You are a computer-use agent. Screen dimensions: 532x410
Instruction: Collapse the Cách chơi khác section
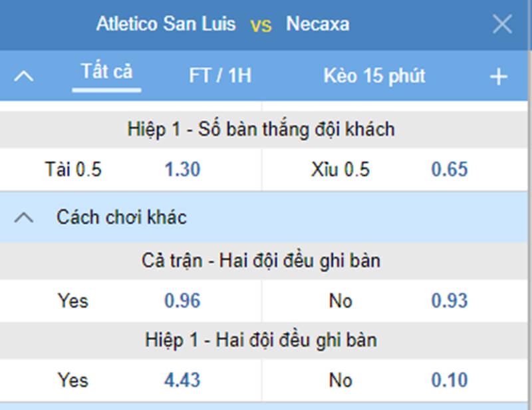(24, 217)
